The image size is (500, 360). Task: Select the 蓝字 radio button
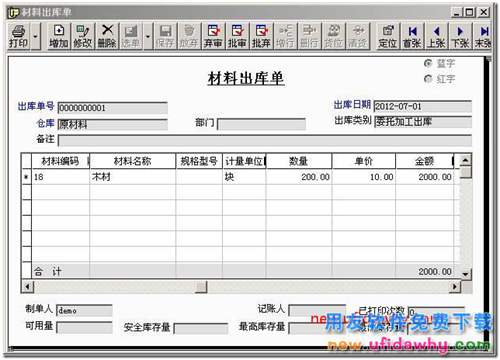[x=428, y=63]
